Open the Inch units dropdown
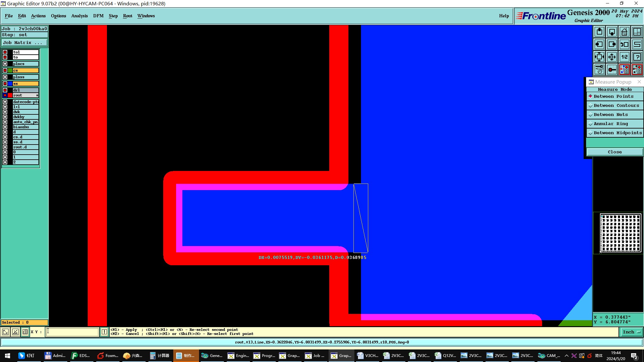The width and height of the screenshot is (644, 362). coord(631,332)
